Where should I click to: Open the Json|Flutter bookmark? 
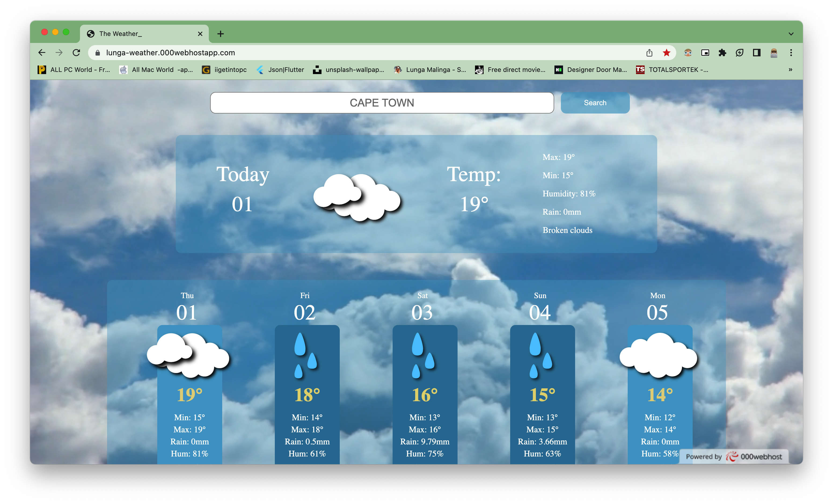pyautogui.click(x=280, y=70)
